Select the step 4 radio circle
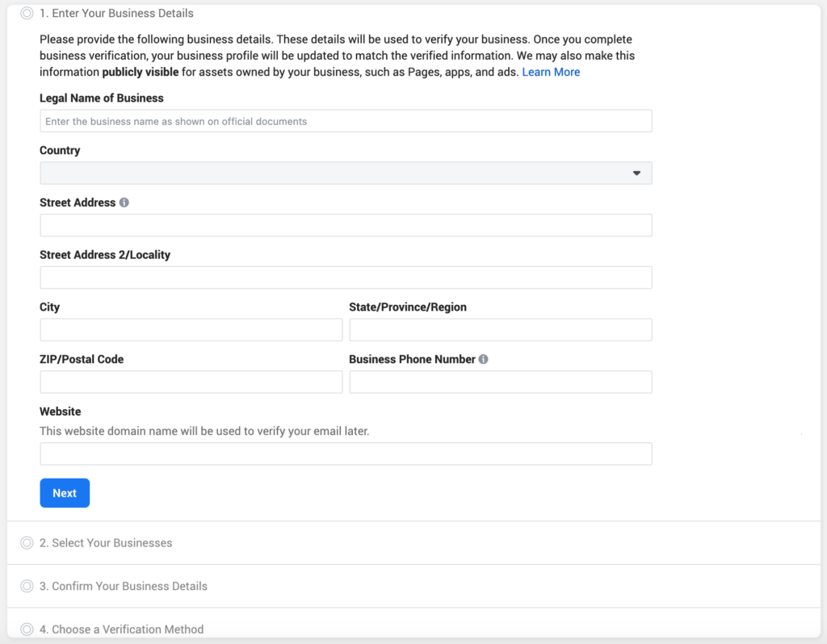 [27, 629]
